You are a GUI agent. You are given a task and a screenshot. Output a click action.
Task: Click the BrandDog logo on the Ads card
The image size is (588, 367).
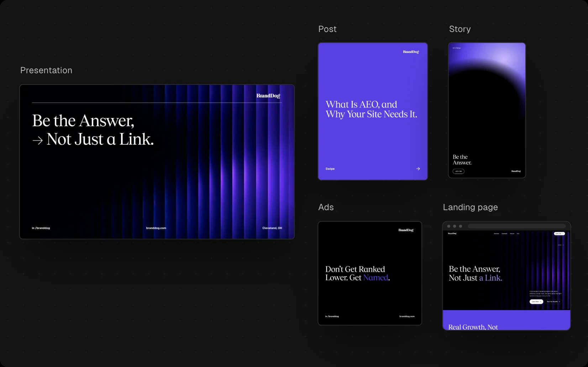[406, 230]
